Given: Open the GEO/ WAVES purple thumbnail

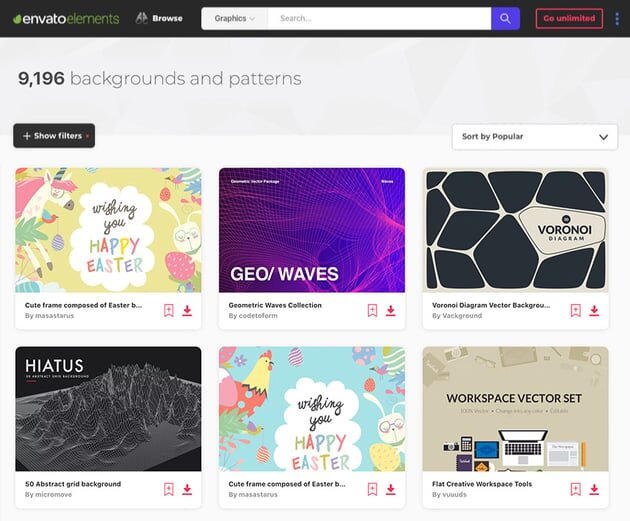Looking at the screenshot, I should [312, 230].
